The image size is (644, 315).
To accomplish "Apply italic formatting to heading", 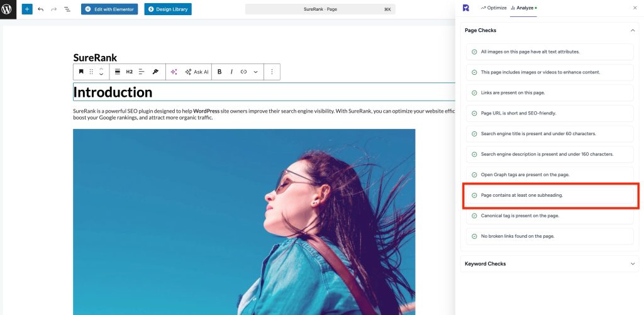I will 231,72.
